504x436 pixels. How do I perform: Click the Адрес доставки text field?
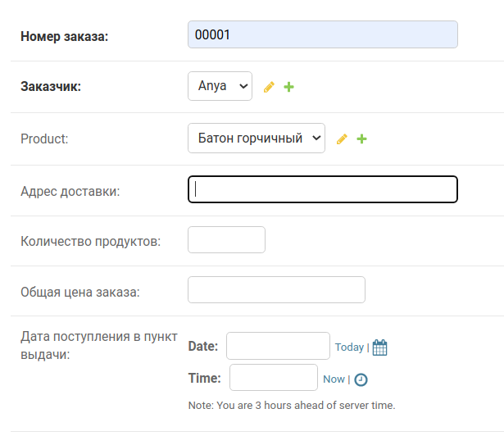(x=323, y=189)
